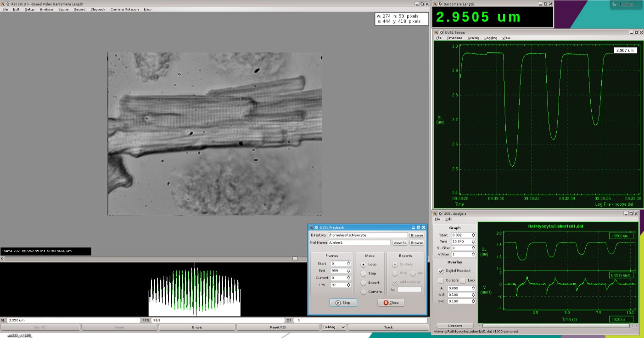
Task: Click the SL value field in bottom bar
Action: (73, 320)
